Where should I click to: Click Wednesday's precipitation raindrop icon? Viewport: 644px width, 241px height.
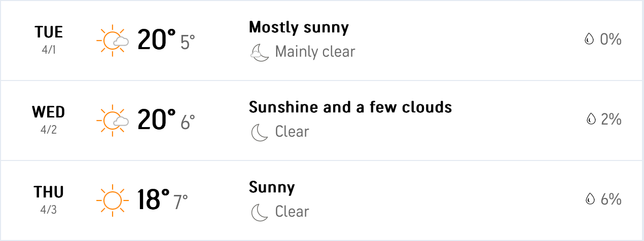590,119
